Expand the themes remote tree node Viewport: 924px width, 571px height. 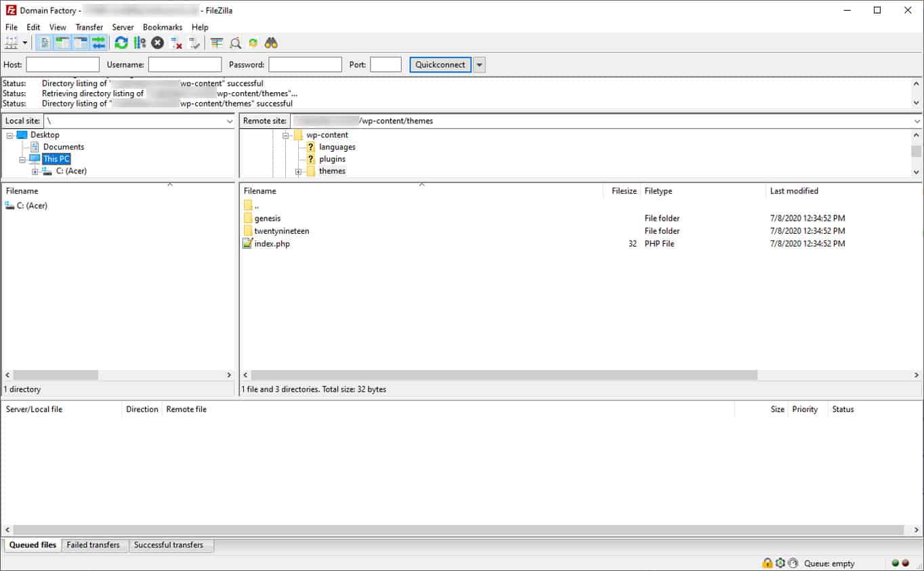(298, 171)
